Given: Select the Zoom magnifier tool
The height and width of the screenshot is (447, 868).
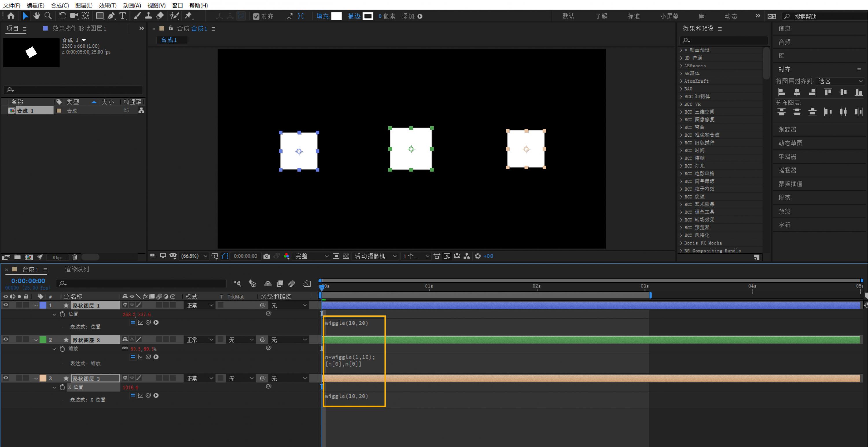Looking at the screenshot, I should coord(48,16).
